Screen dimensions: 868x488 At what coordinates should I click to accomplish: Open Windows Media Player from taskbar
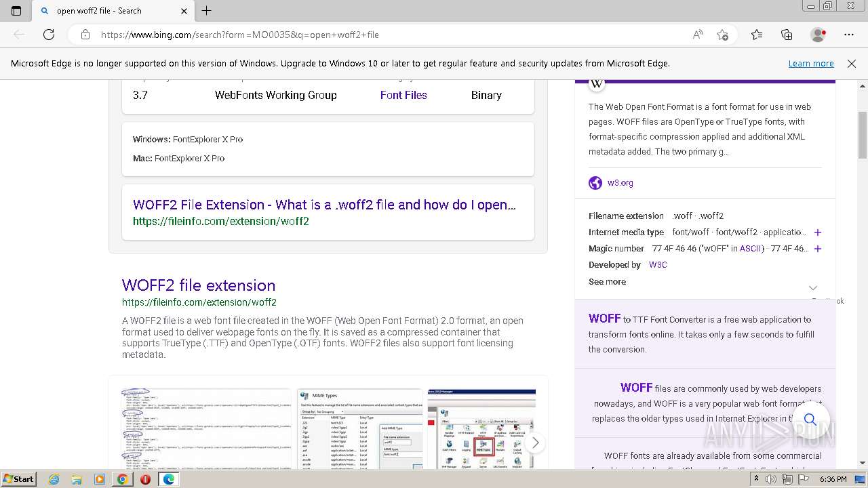100,479
